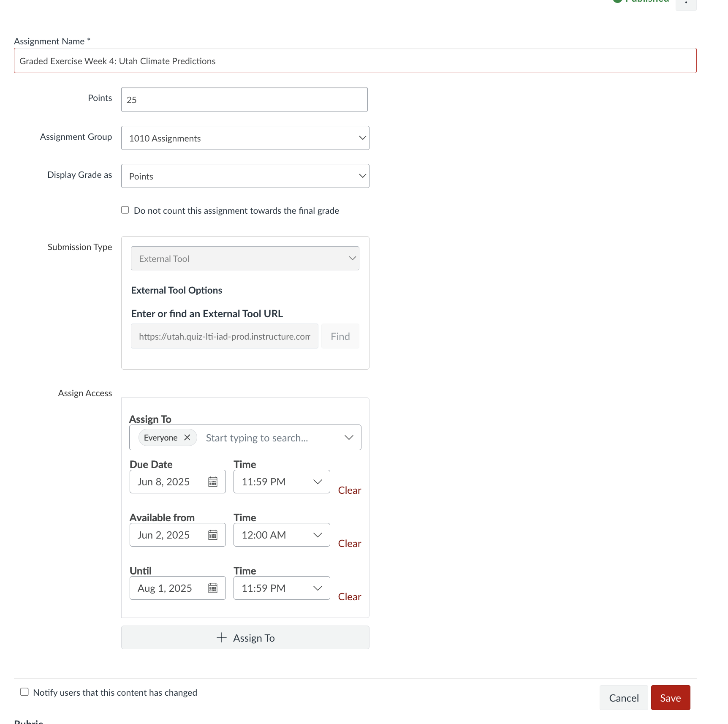This screenshot has width=728, height=724.
Task: Enable Notify users that content has changed
Action: point(24,692)
